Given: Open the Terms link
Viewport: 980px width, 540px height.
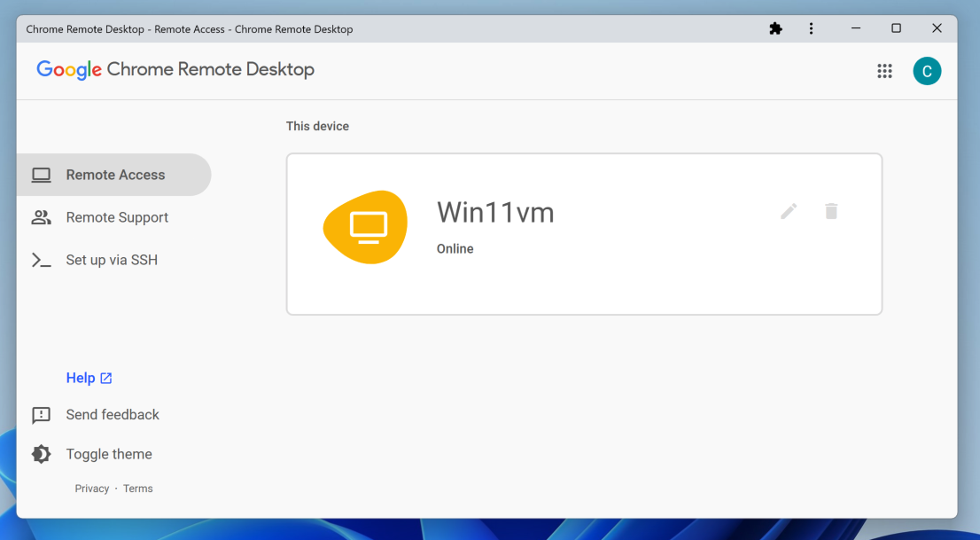Looking at the screenshot, I should 138,489.
